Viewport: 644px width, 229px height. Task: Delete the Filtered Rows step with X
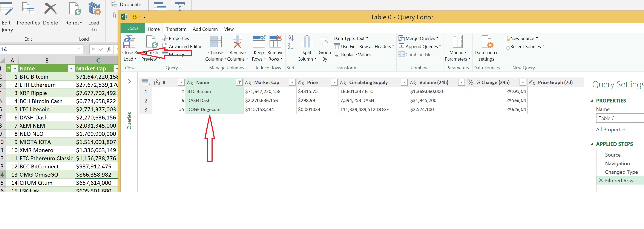pos(601,180)
